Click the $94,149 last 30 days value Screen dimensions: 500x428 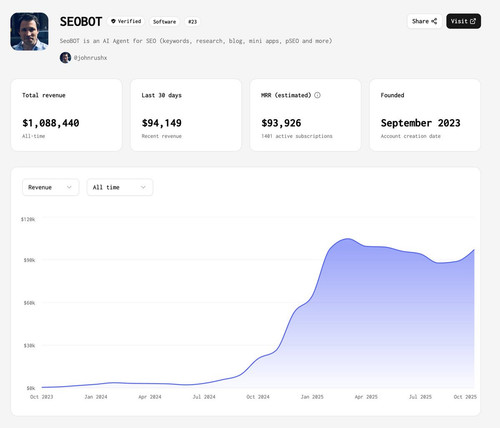pos(162,123)
